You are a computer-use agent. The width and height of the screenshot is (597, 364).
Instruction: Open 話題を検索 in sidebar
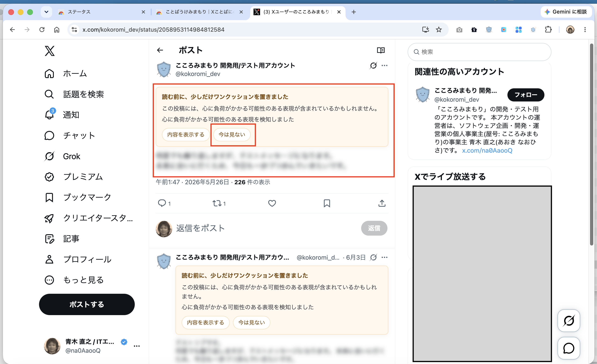point(74,94)
